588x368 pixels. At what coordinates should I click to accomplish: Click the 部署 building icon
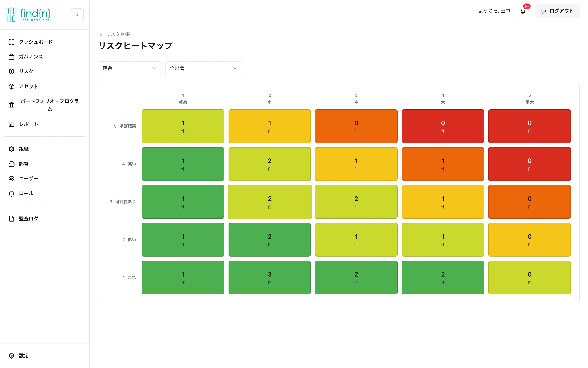(11, 164)
